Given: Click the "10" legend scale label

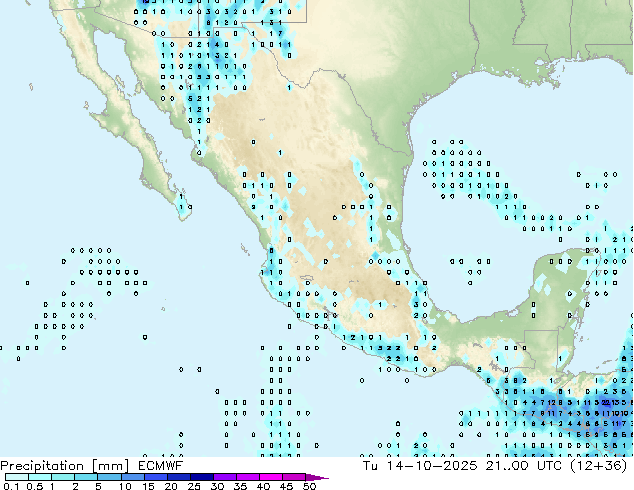Looking at the screenshot, I should (x=125, y=486).
